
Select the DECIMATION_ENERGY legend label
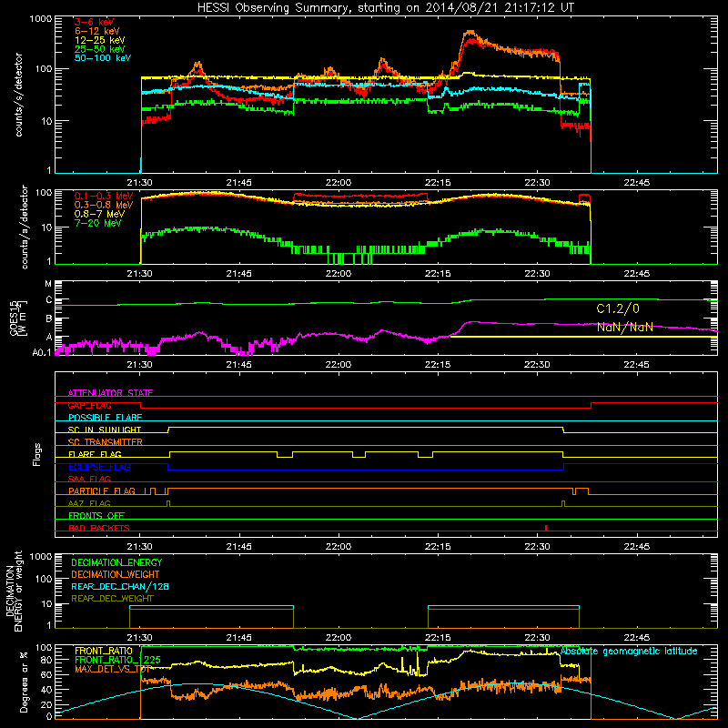pos(116,562)
